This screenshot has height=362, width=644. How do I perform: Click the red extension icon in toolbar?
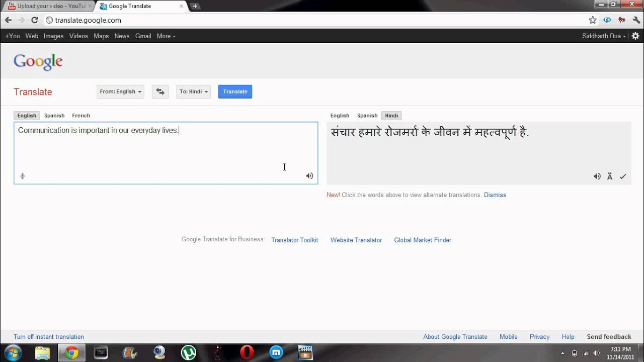[x=622, y=20]
